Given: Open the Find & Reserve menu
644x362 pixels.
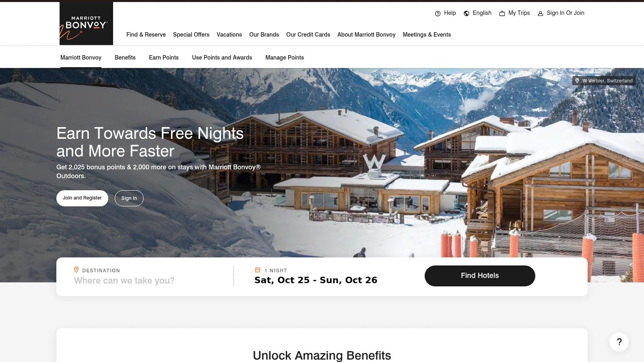Looking at the screenshot, I should pos(146,35).
